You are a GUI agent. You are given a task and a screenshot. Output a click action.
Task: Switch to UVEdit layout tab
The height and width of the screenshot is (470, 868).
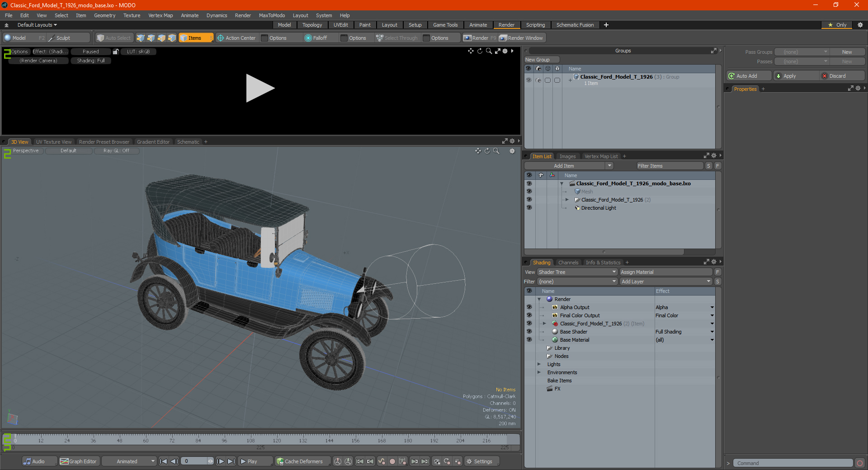[x=340, y=25]
